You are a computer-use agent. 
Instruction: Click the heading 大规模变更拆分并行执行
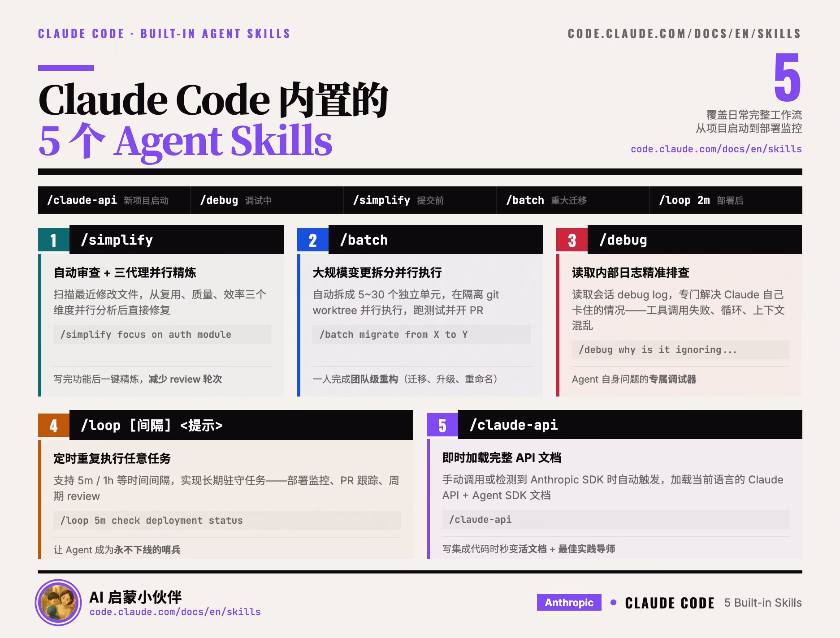tap(377, 272)
